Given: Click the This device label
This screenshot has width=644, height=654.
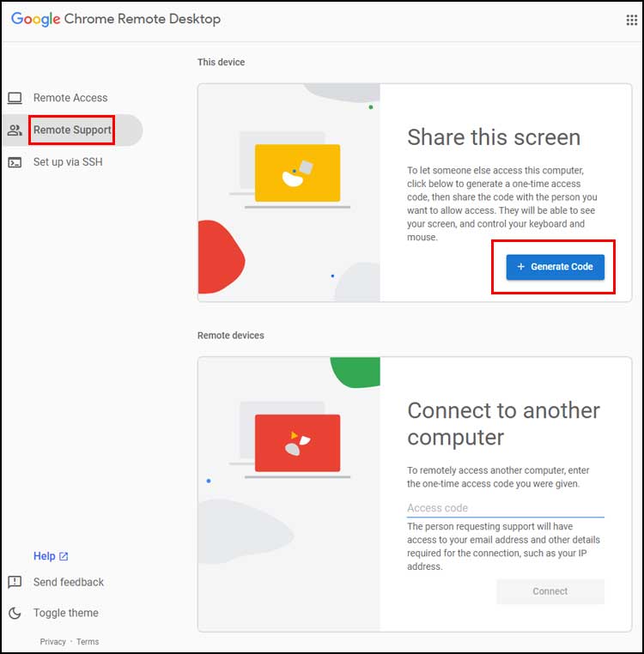Looking at the screenshot, I should click(x=222, y=62).
